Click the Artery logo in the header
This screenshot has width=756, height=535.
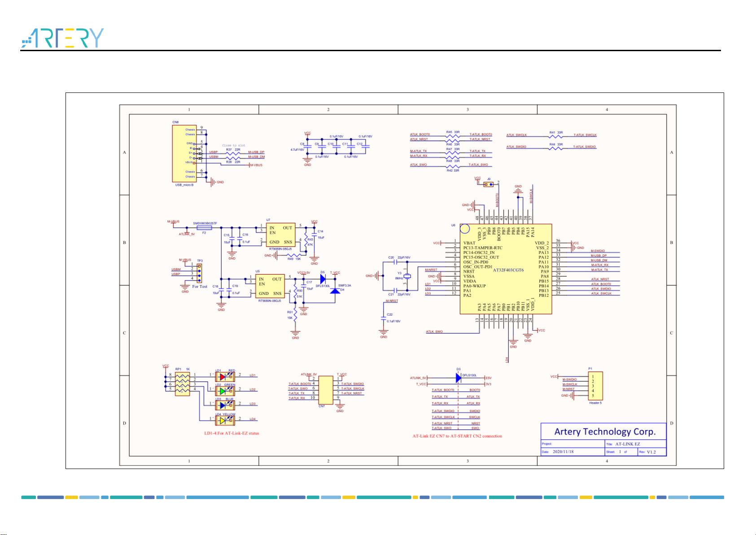62,38
